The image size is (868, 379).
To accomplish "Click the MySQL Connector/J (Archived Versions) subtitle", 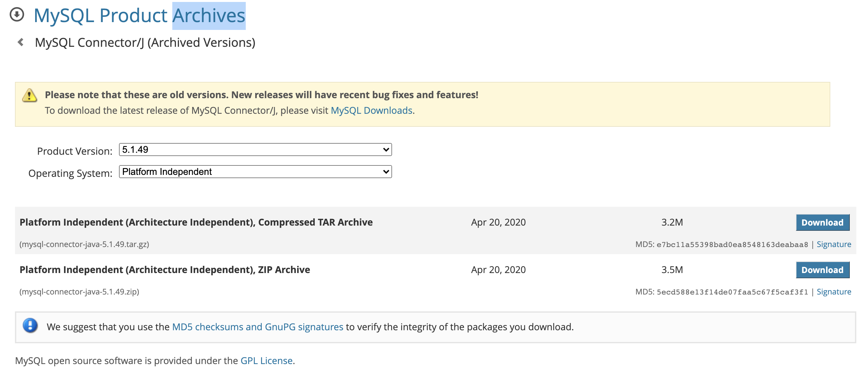I will [145, 43].
